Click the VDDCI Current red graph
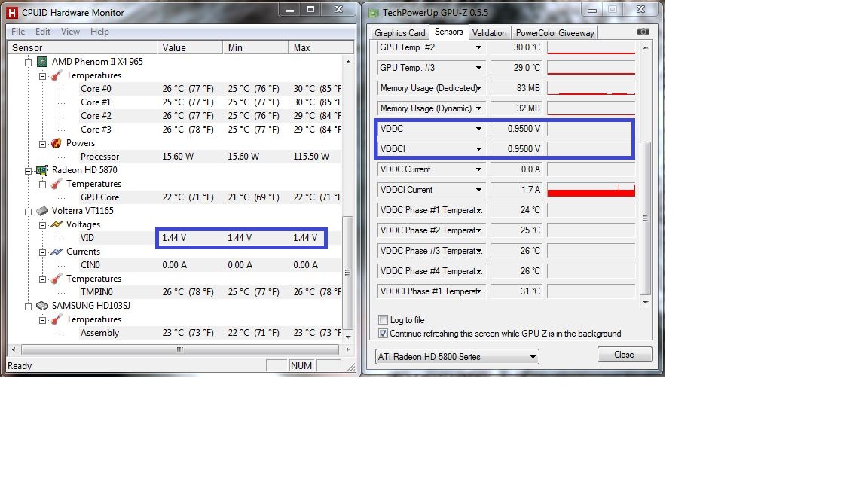The image size is (868, 488). 591,190
